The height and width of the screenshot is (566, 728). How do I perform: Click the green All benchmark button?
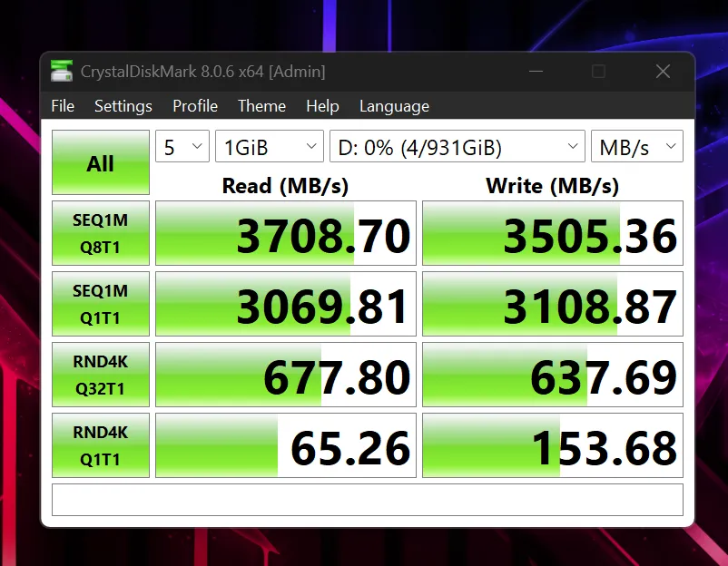pos(100,163)
